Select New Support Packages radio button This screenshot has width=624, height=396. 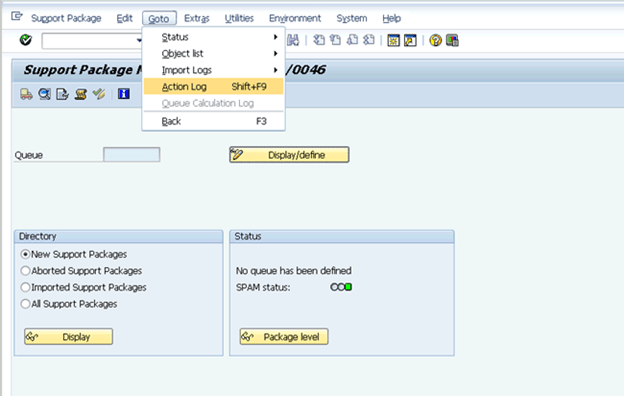coord(25,254)
